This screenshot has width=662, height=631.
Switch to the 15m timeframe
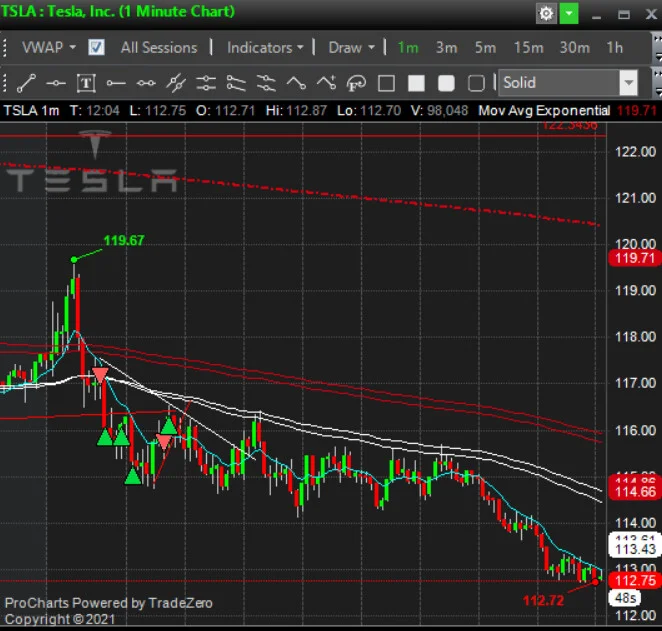click(528, 48)
